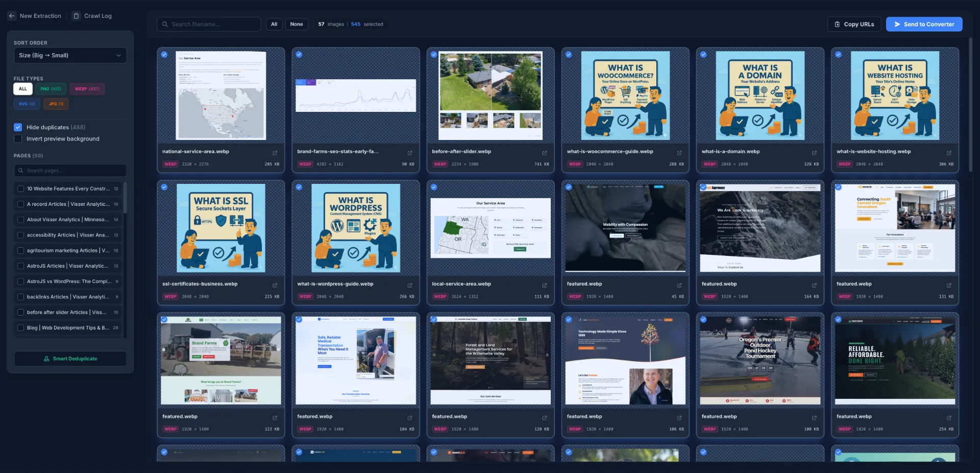
Task: Click the Copy URLs button
Action: tap(854, 24)
